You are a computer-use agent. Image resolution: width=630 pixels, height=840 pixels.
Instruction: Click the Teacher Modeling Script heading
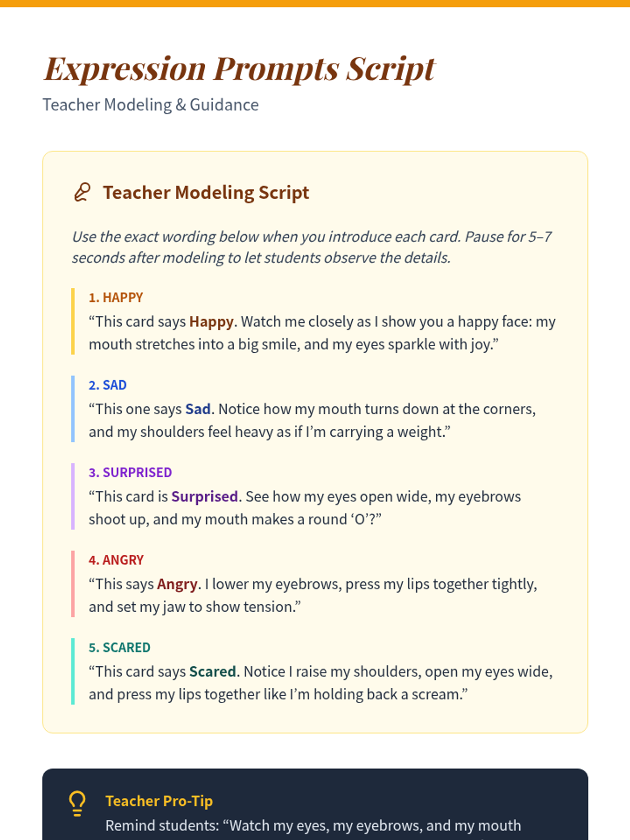[206, 193]
